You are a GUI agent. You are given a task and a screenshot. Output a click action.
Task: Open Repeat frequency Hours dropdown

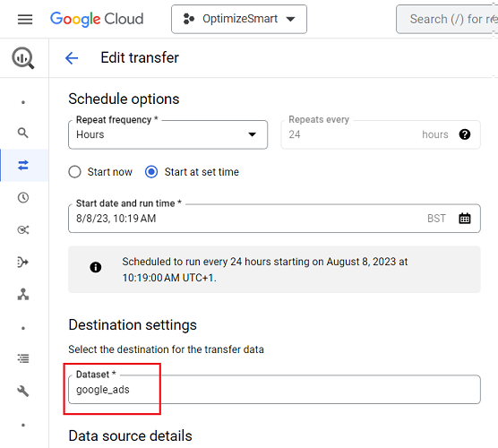[x=167, y=134]
